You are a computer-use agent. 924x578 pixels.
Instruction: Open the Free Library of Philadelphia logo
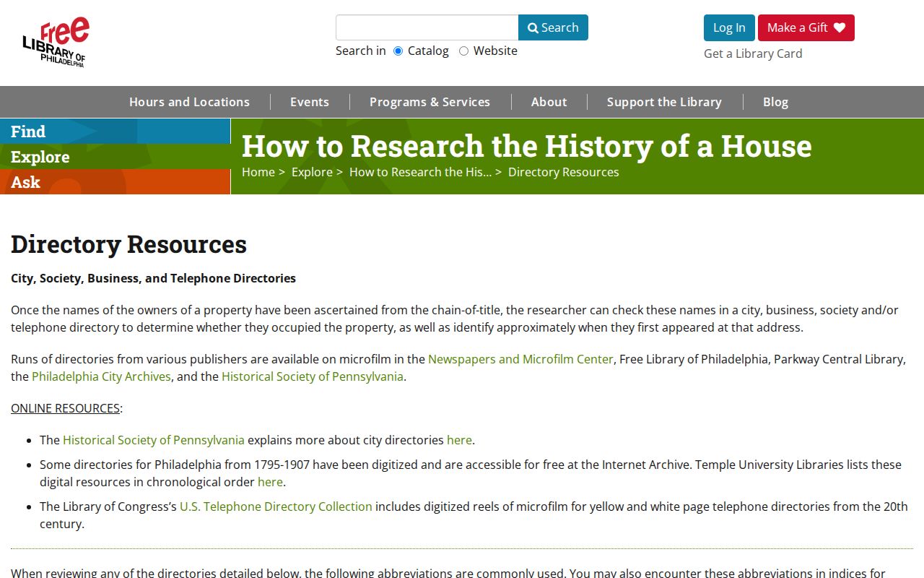pyautogui.click(x=56, y=42)
